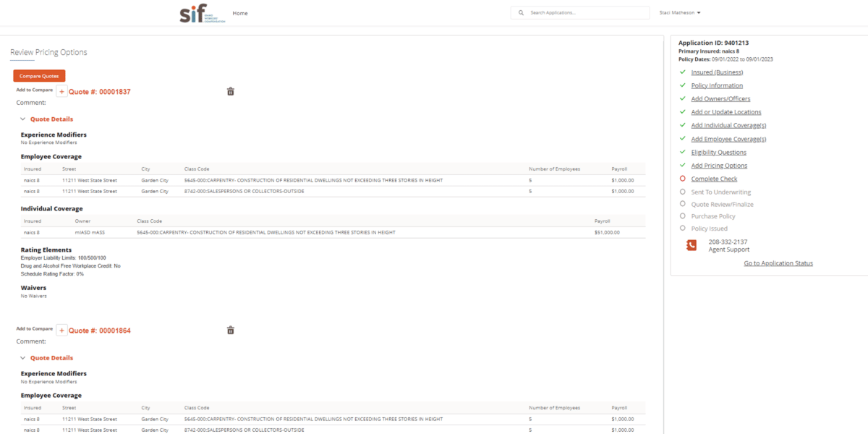Open Go to Application Status
The width and height of the screenshot is (868, 434).
[x=778, y=263]
